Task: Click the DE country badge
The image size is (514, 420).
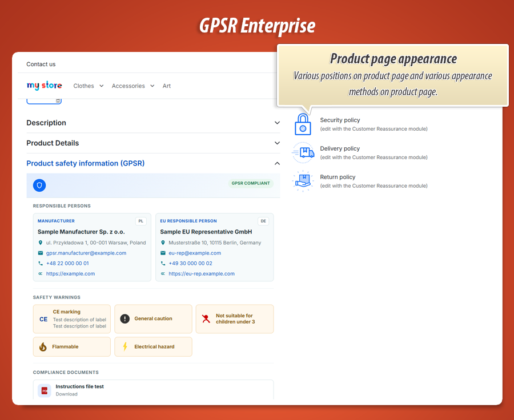Action: click(263, 221)
